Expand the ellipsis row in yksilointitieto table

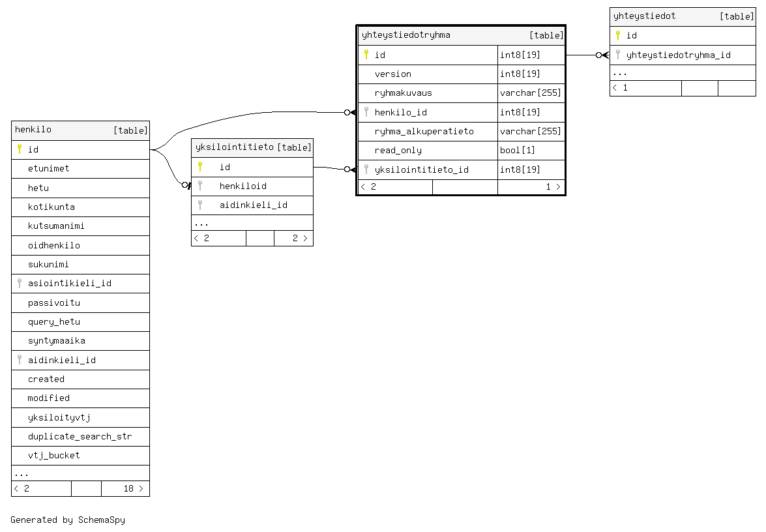click(201, 223)
